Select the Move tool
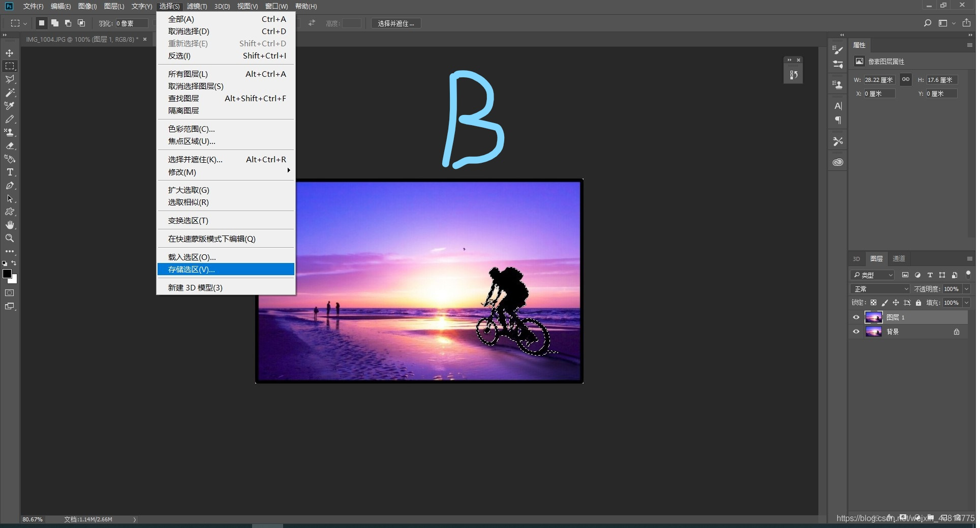 pos(10,53)
